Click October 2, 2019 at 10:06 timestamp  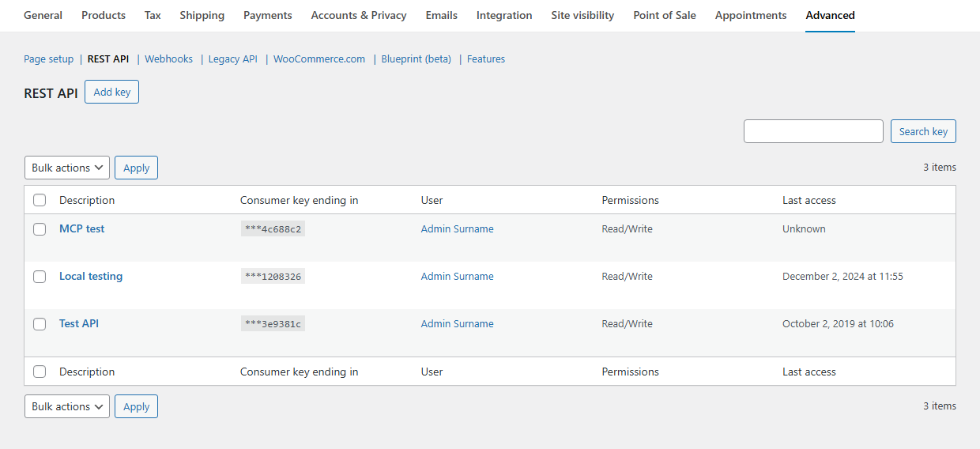tap(838, 323)
